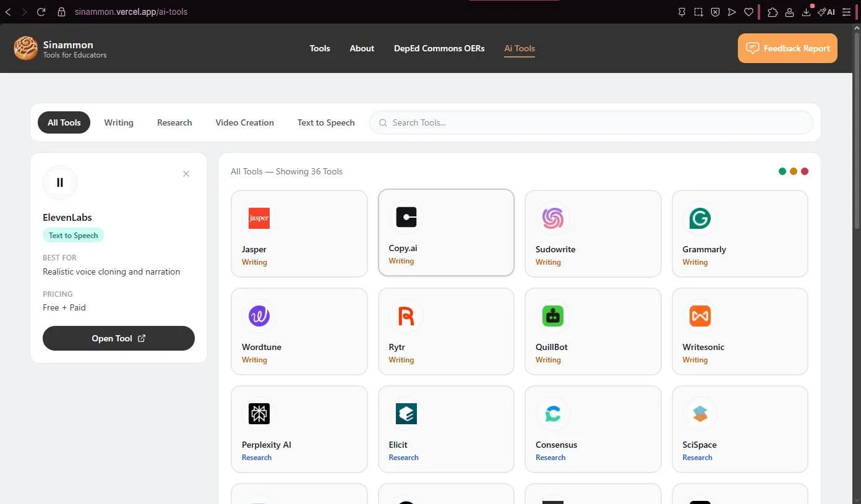Click the Sudowrite swirl logo

pyautogui.click(x=552, y=218)
